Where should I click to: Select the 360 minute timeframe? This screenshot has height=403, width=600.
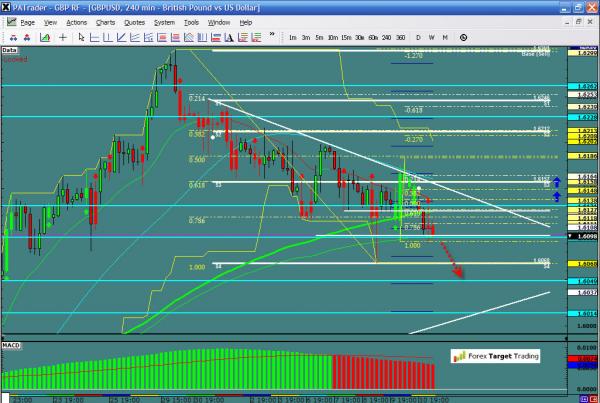tap(401, 38)
